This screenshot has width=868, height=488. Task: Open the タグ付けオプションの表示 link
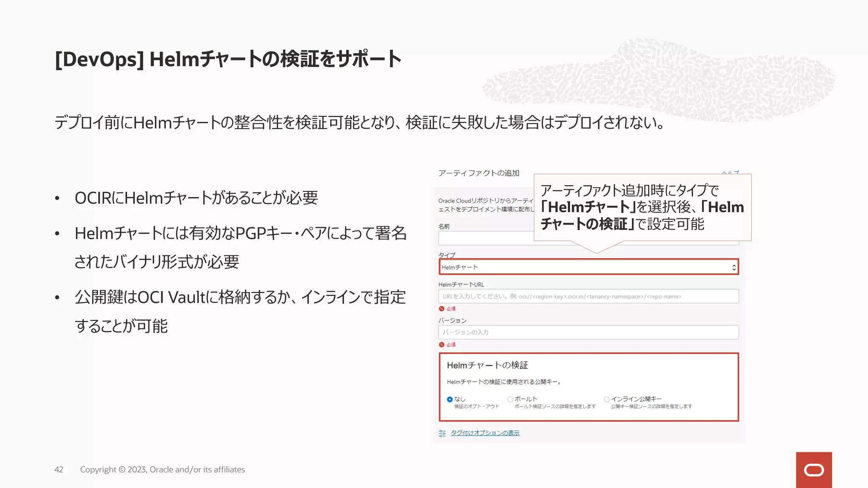(x=485, y=433)
